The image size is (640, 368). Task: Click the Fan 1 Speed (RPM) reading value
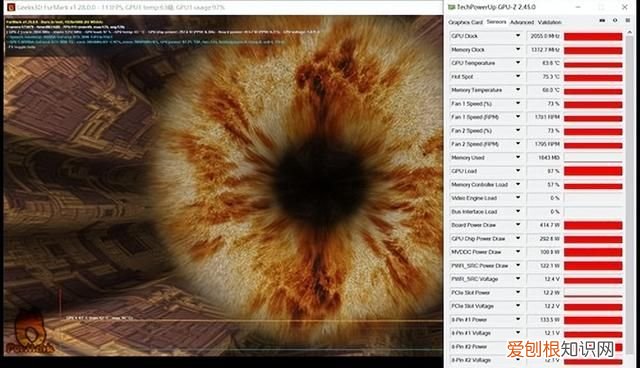click(x=544, y=117)
